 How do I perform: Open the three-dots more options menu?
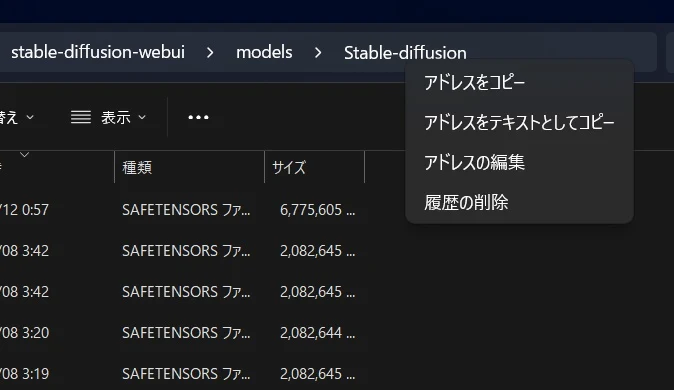tap(198, 117)
